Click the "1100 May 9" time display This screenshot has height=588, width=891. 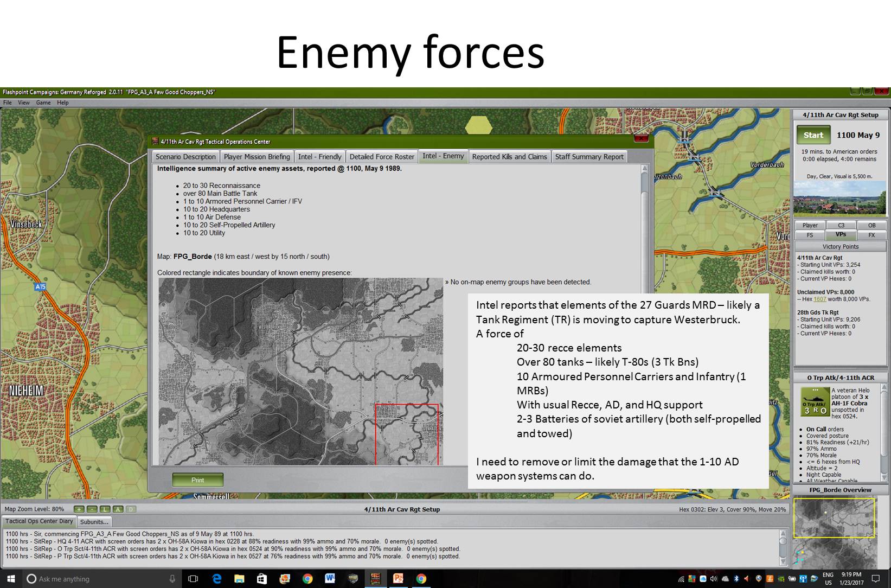[x=858, y=136]
